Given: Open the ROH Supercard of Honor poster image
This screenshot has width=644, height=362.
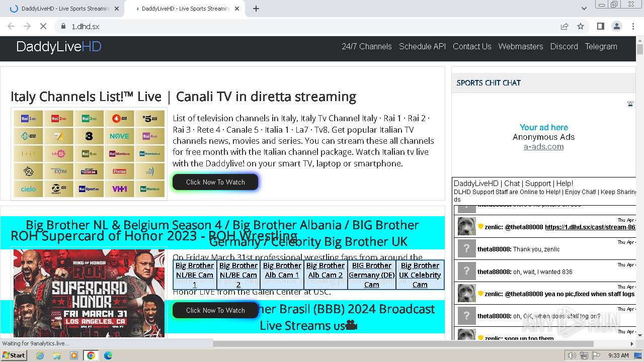Looking at the screenshot, I should coord(89,293).
